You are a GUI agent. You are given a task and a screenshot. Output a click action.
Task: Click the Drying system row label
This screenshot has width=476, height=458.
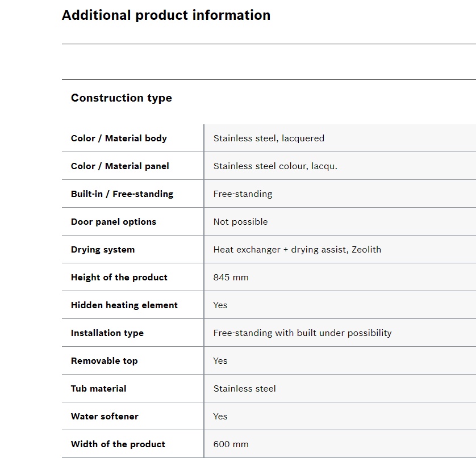click(103, 250)
